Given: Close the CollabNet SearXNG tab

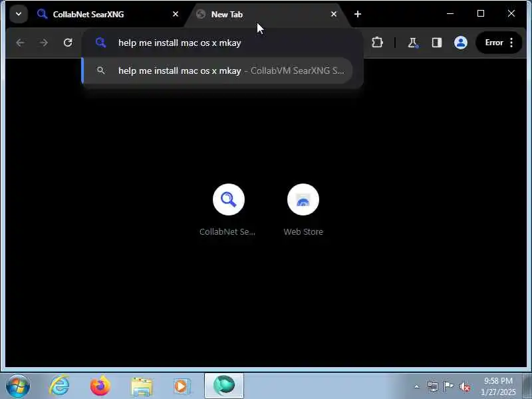Looking at the screenshot, I should [176, 14].
